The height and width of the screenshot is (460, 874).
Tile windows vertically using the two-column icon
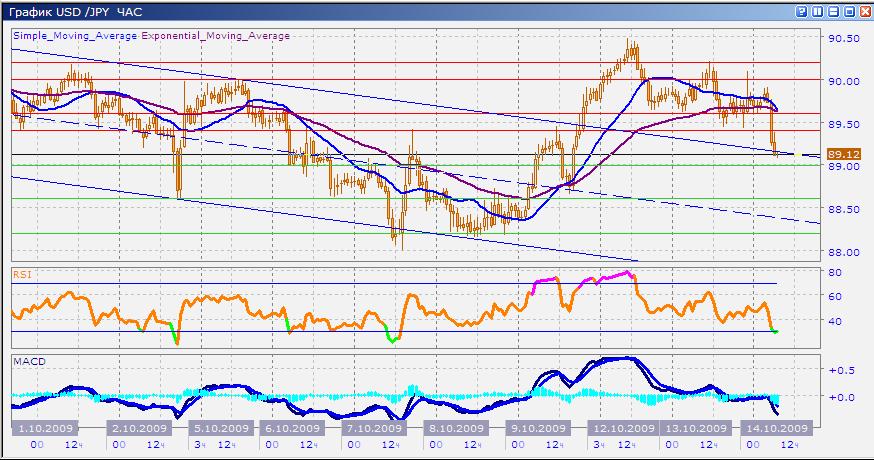tap(818, 11)
